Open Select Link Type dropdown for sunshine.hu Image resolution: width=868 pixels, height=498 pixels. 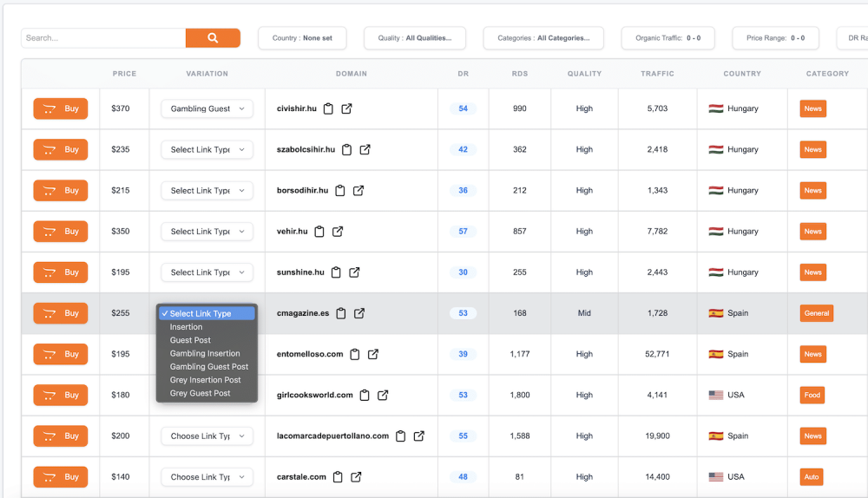[x=207, y=272]
